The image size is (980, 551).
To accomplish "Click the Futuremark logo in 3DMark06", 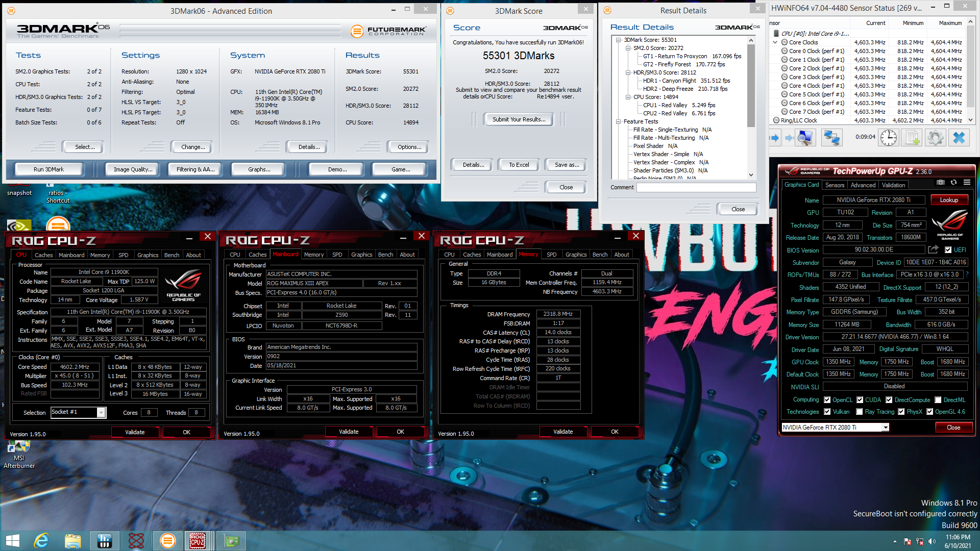I will click(388, 31).
